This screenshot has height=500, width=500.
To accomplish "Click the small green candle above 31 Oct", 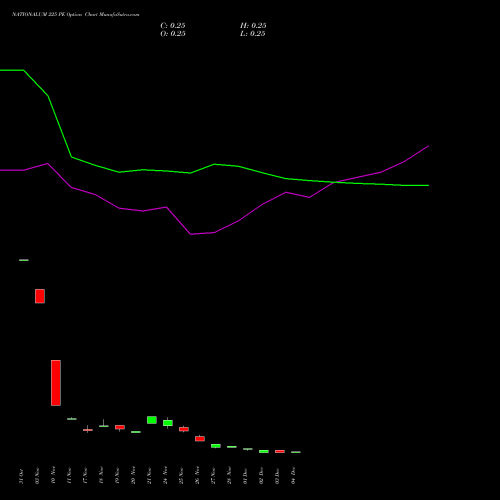I will click(x=24, y=260).
